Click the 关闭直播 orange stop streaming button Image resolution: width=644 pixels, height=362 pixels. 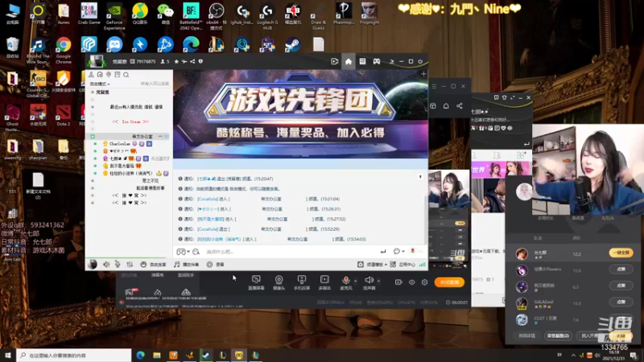point(449,282)
